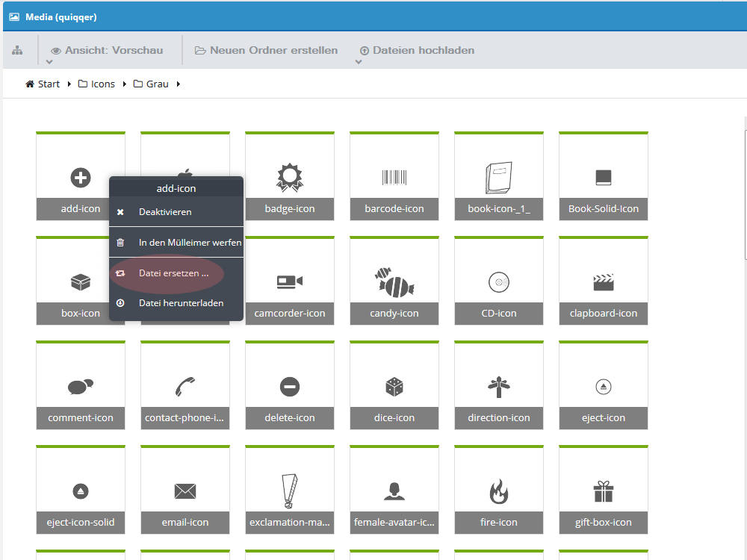Click Neuen Ordner erstellen button

pos(267,51)
